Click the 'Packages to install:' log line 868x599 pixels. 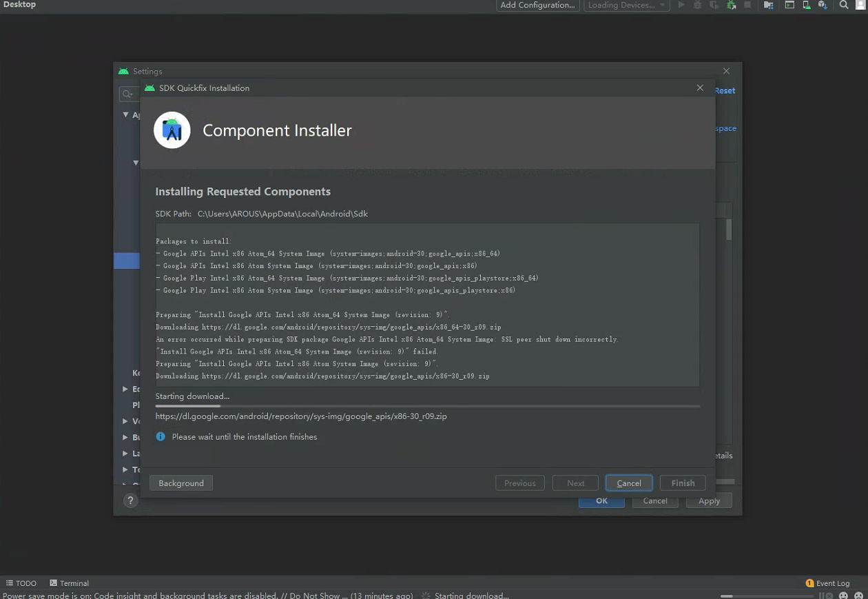point(194,241)
